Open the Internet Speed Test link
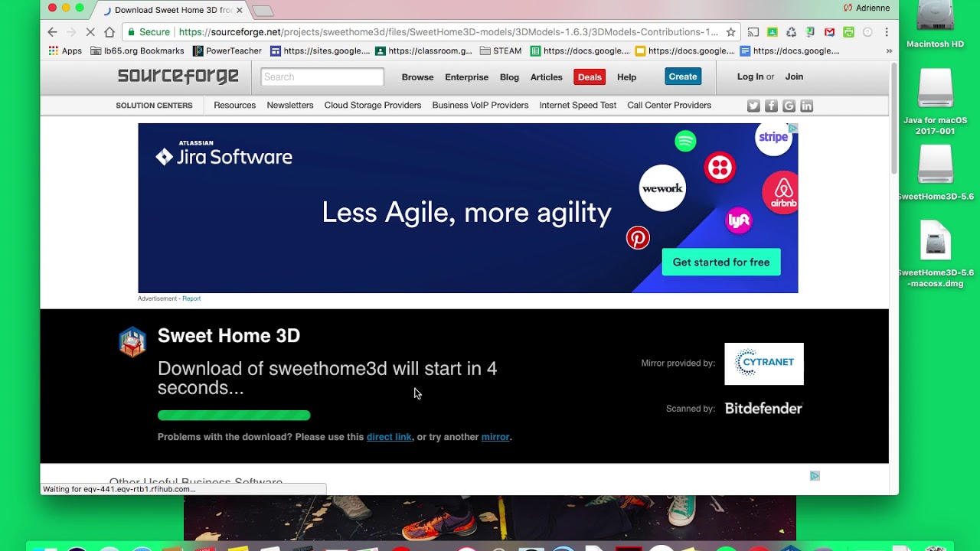The image size is (980, 551). coord(577,106)
